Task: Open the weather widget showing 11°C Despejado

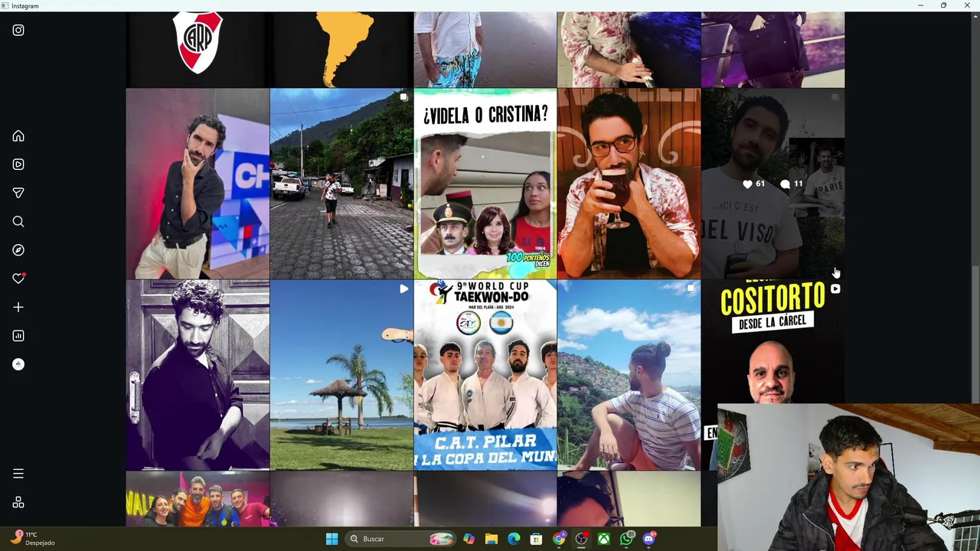Action: tap(32, 539)
